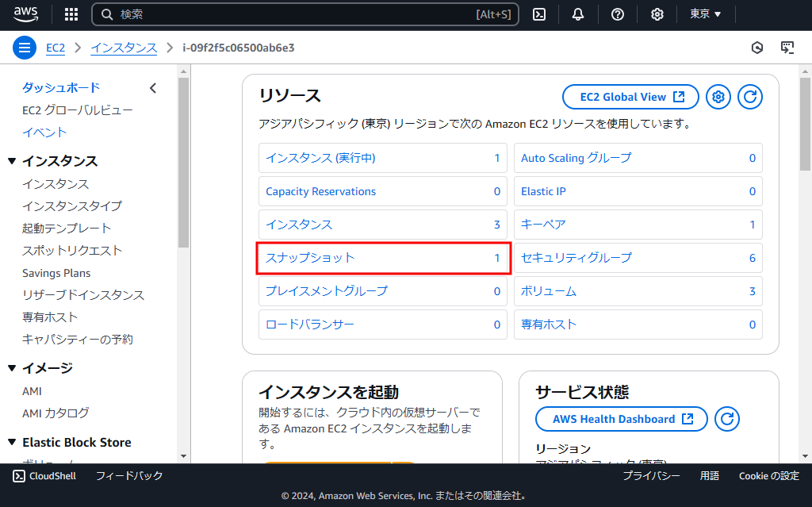Open the ロードバランサー resource link
Screen dimensions: 812x507
310,325
